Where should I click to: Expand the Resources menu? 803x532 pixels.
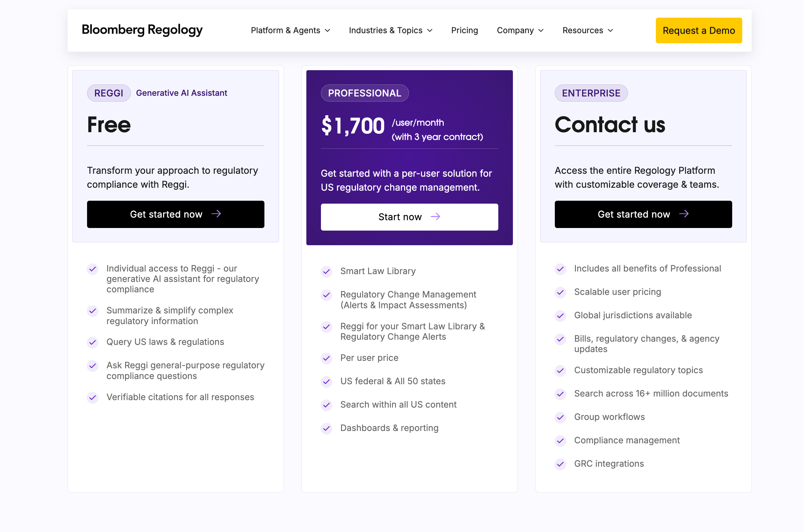coord(588,31)
